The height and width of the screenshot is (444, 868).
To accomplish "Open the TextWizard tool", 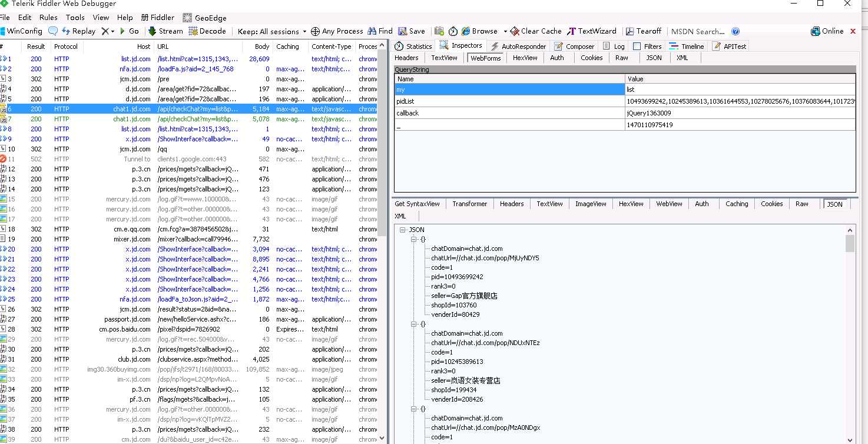I will click(592, 31).
